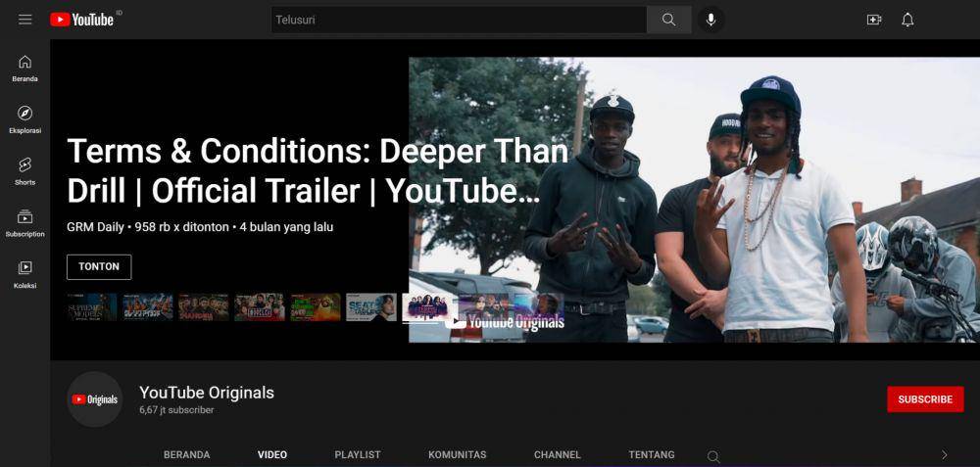Image resolution: width=980 pixels, height=467 pixels.
Task: Play the featured drill trailer image
Action: pos(694,200)
